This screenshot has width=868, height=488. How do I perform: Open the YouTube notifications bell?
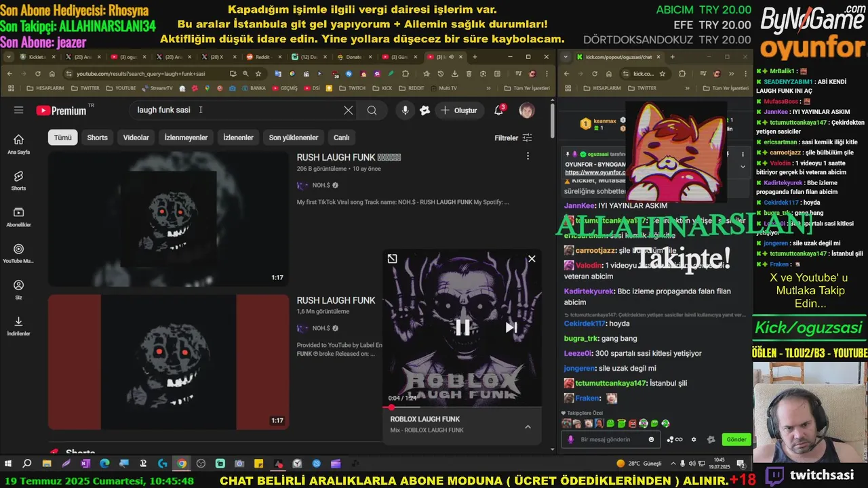click(498, 110)
